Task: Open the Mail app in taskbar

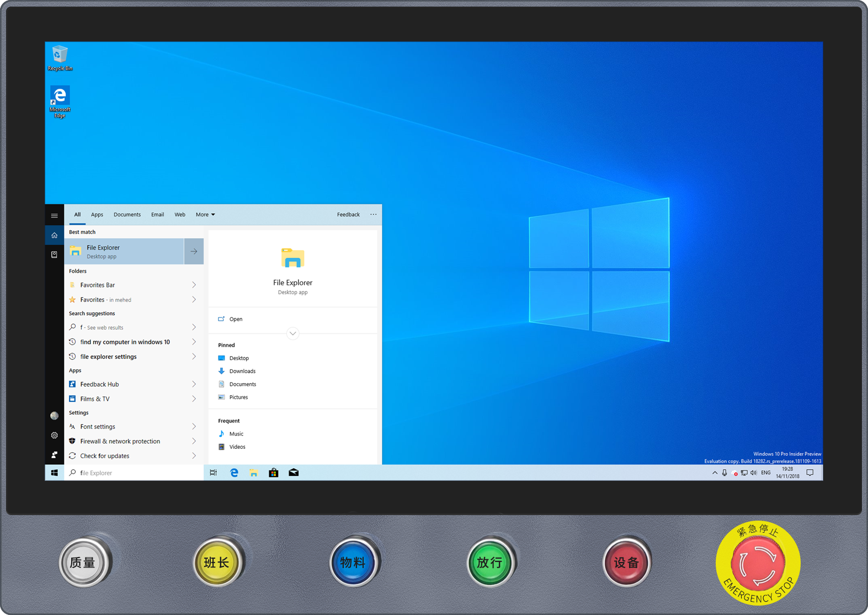Action: click(x=294, y=473)
